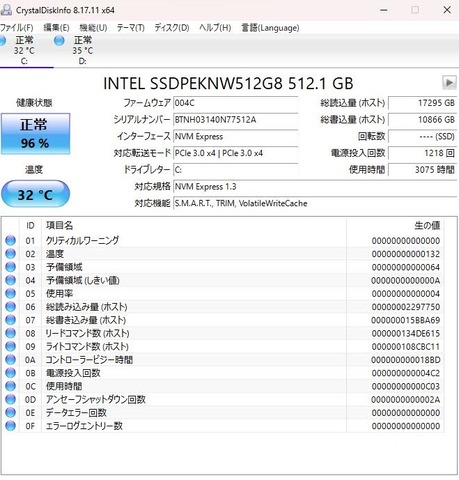Click the status icon for ID 04

[11, 280]
